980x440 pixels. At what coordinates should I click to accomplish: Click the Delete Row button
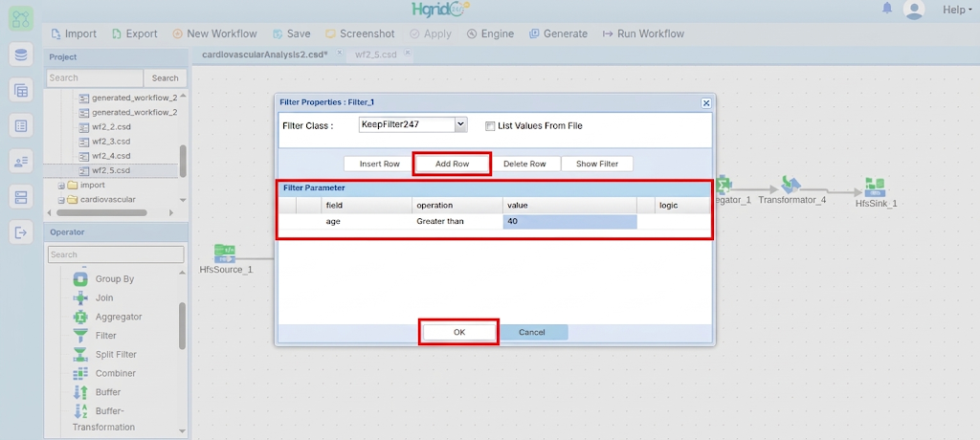[524, 164]
